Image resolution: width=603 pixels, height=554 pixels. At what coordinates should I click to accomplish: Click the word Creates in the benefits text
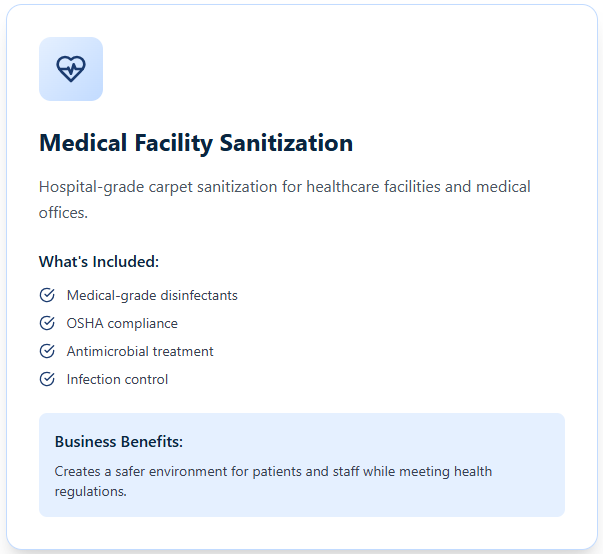coord(77,471)
